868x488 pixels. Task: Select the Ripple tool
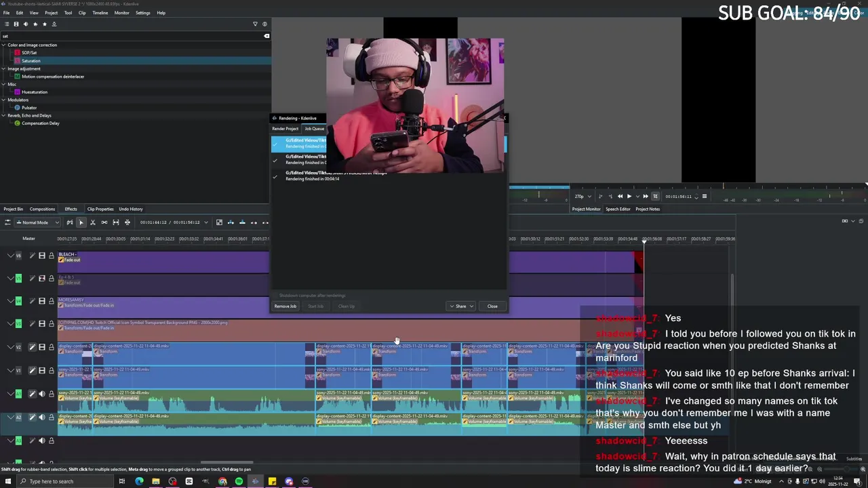[x=127, y=222]
